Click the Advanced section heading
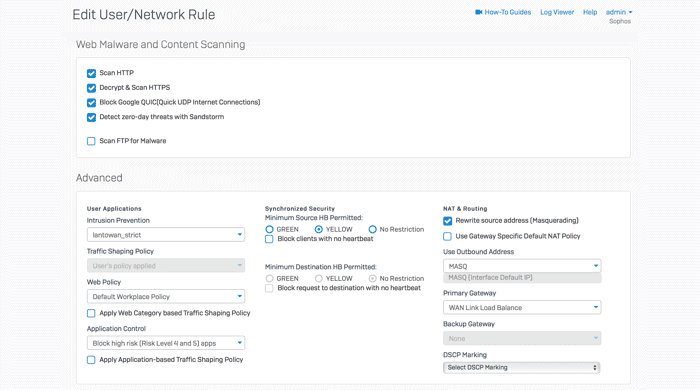 (99, 178)
